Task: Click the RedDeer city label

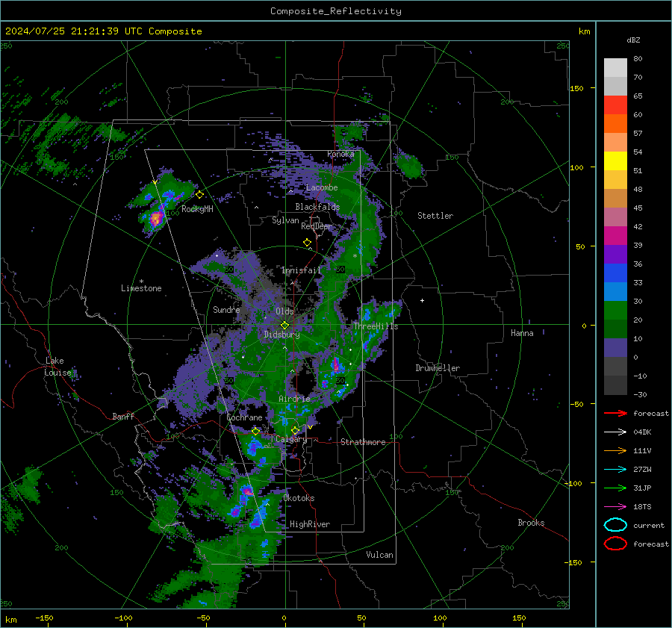Action: 317,226
